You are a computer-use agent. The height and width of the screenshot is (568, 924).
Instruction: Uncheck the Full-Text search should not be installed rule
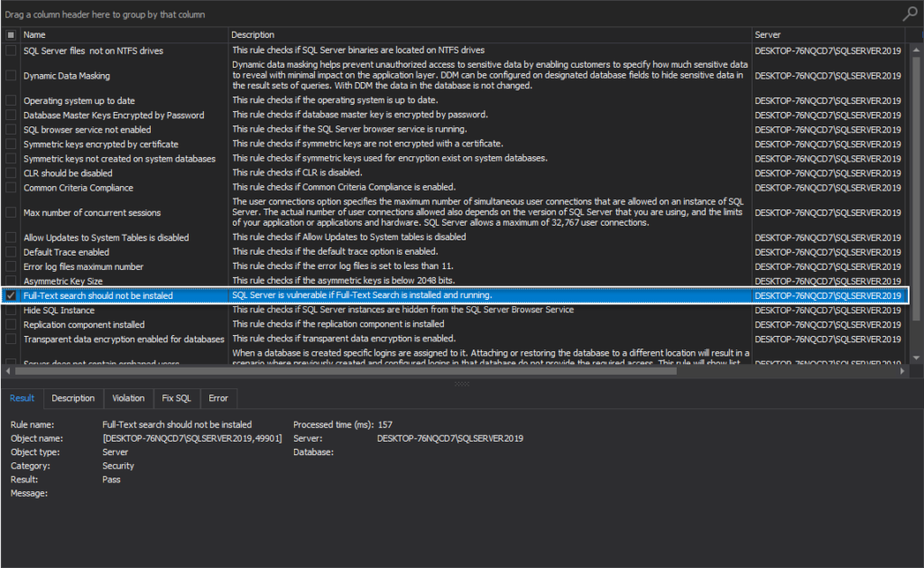[x=10, y=294]
